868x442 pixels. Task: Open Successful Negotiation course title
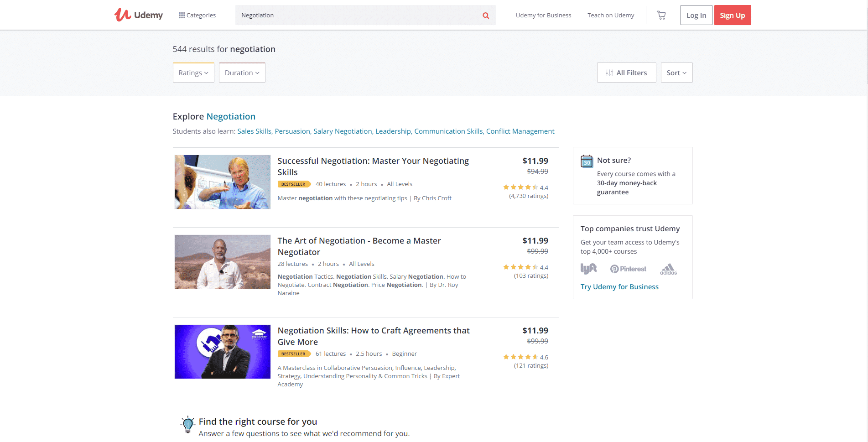(x=373, y=166)
